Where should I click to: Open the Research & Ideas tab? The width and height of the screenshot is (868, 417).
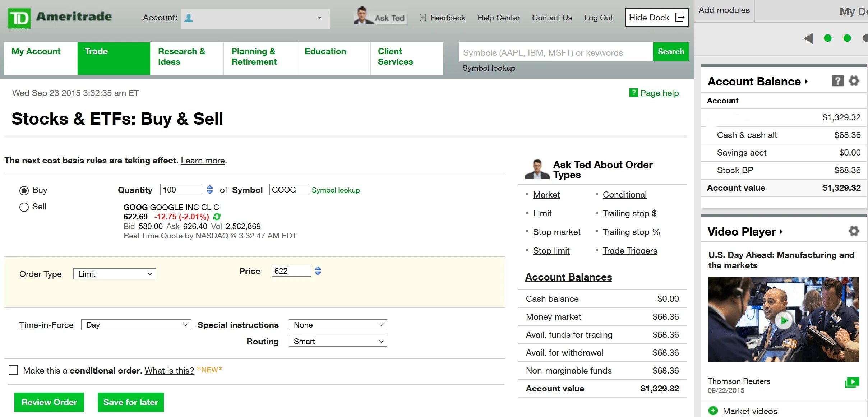point(187,58)
